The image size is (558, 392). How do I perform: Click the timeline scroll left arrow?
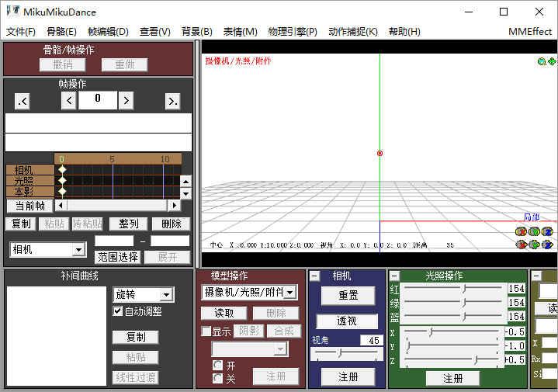coord(61,205)
